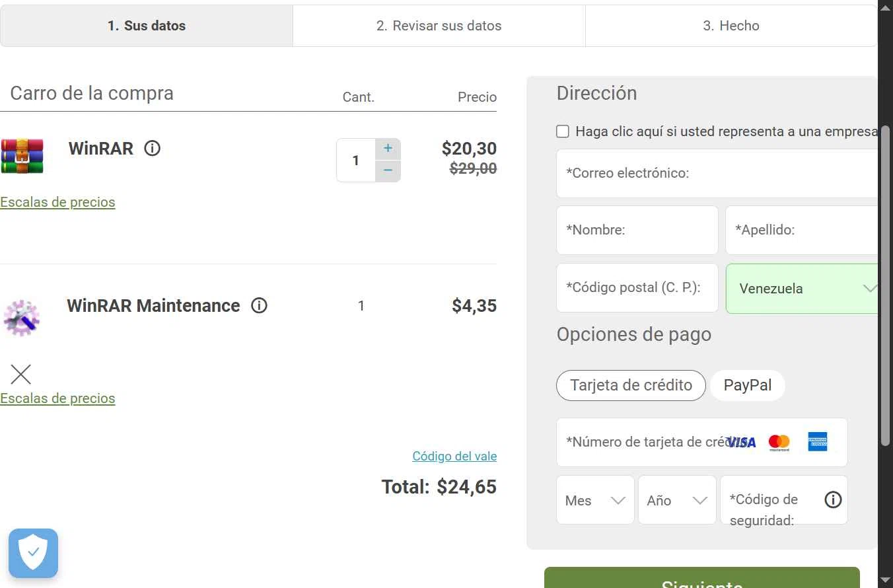The width and height of the screenshot is (893, 588).
Task: Decrease WinRAR quantity with minus button
Action: point(388,170)
